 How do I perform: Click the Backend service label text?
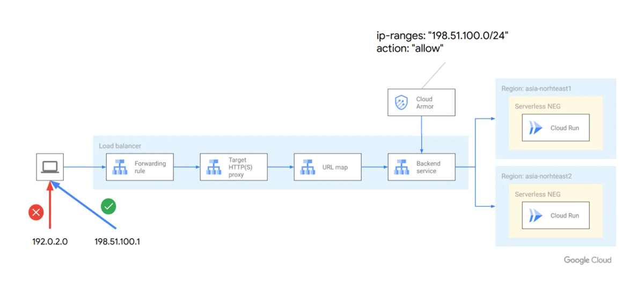428,167
